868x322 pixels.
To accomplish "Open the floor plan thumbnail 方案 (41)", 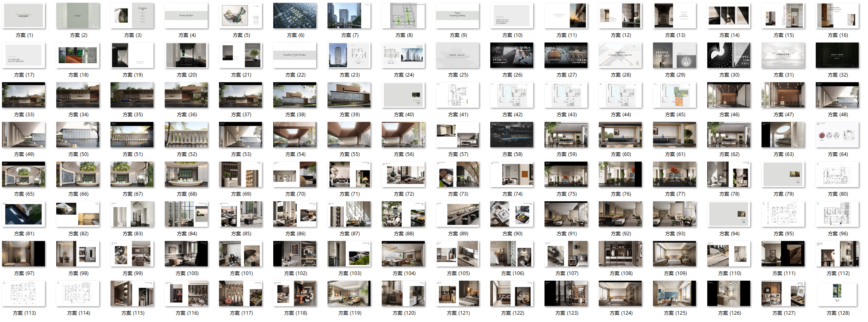I will click(x=458, y=95).
